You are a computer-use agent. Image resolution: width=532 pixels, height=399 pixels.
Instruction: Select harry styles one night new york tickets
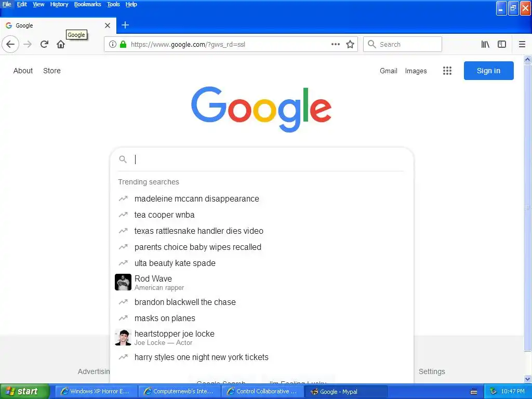pyautogui.click(x=262, y=357)
